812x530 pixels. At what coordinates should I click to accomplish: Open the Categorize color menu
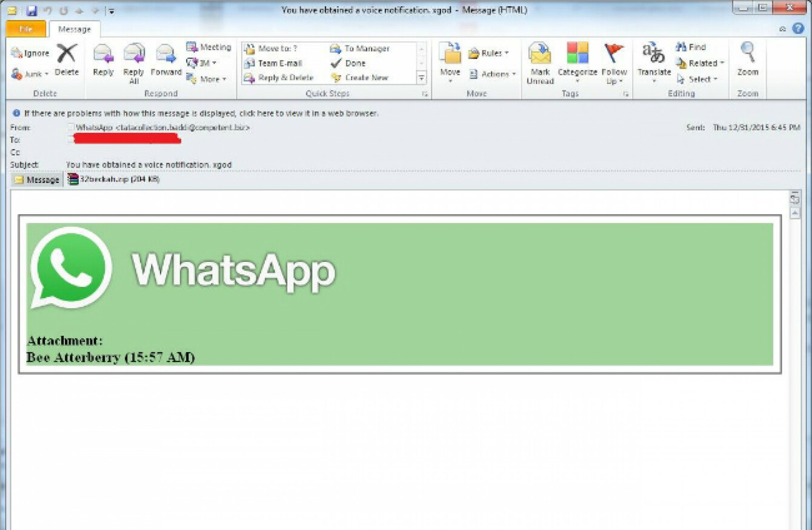577,63
